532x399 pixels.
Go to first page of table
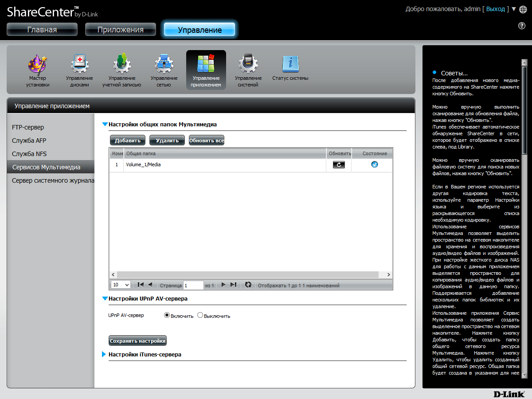[x=141, y=285]
